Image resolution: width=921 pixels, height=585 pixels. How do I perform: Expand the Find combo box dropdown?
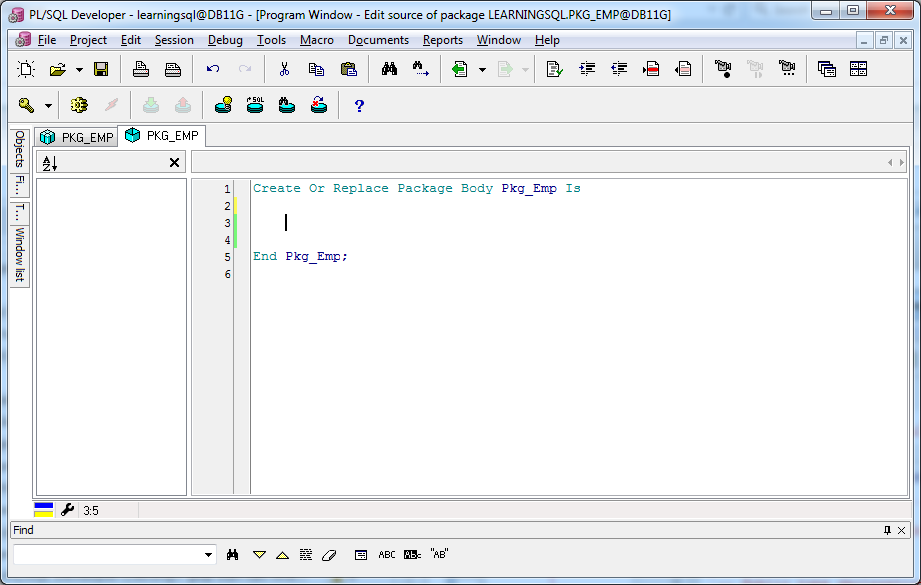209,554
